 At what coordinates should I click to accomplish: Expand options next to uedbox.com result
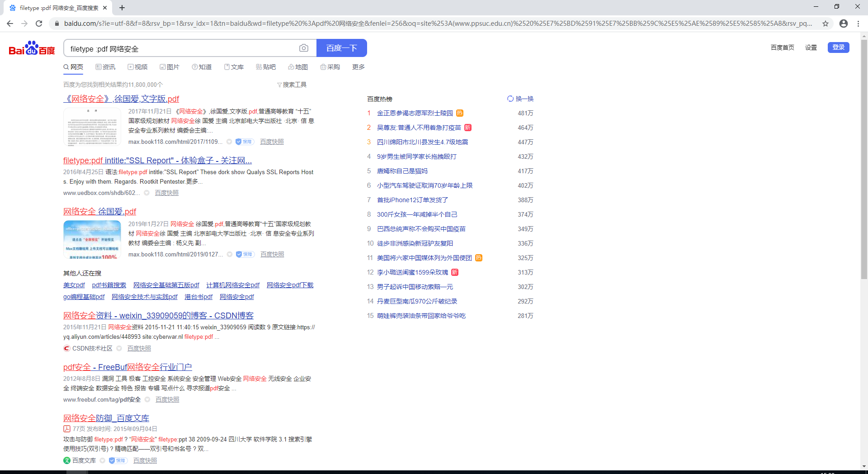[146, 193]
